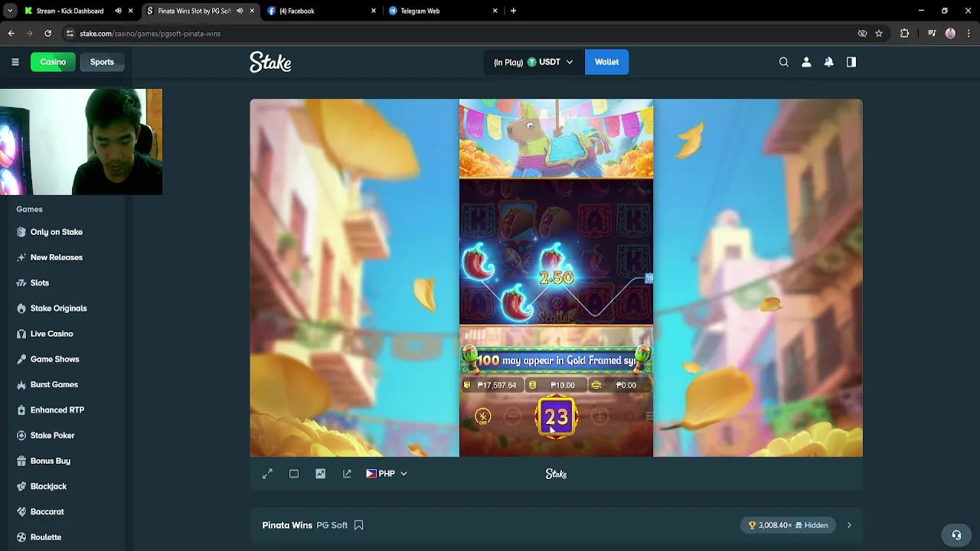Open Chrome profile avatar
This screenshot has width=980, height=551.
click(950, 34)
